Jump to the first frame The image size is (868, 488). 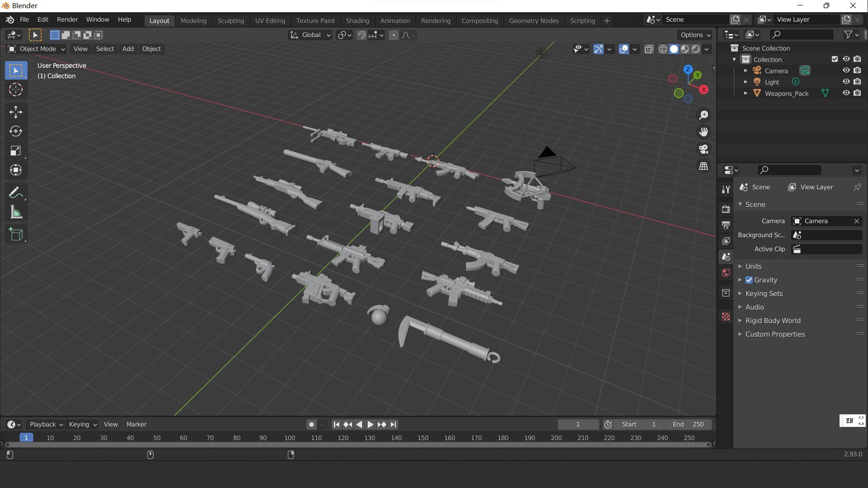[336, 424]
